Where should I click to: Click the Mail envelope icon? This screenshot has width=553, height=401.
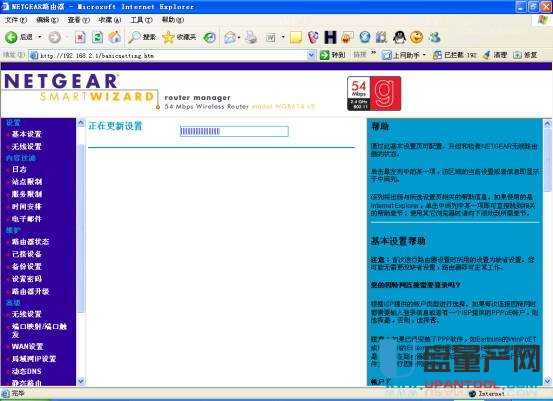(x=230, y=37)
